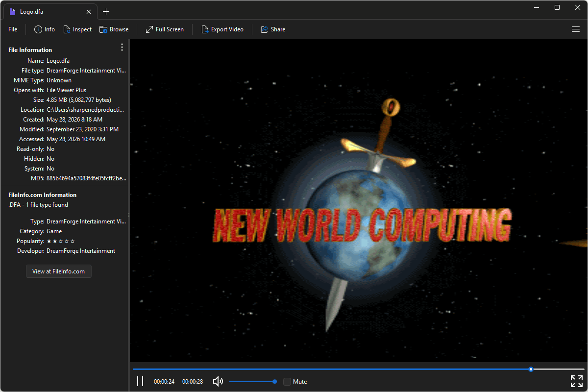Add a new tab with the plus button
588x392 pixels.
point(106,12)
